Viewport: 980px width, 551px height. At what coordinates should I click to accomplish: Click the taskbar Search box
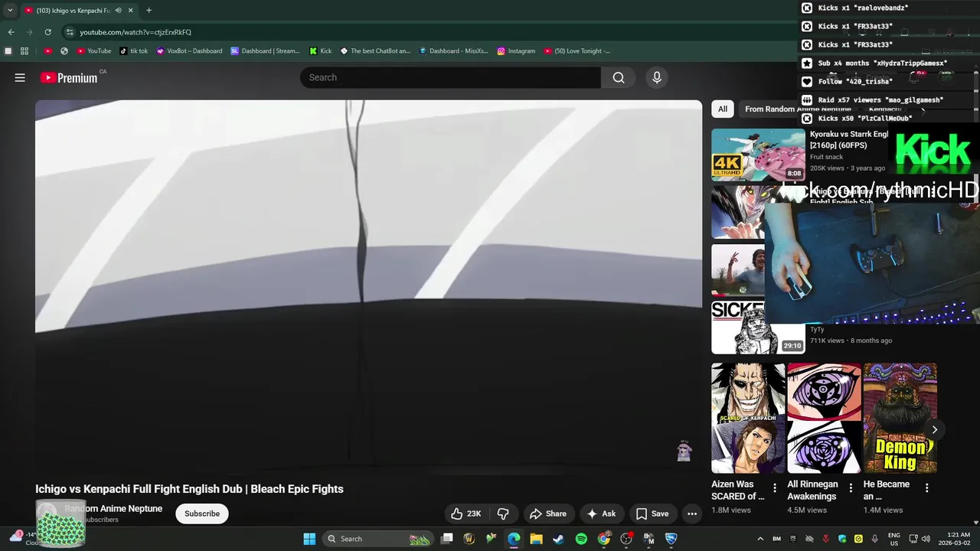click(x=378, y=539)
